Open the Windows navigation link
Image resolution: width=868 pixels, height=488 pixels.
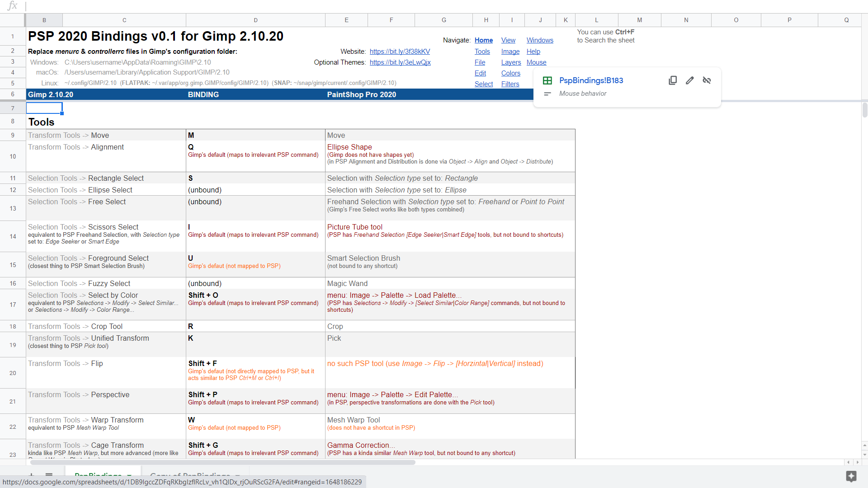pos(540,40)
